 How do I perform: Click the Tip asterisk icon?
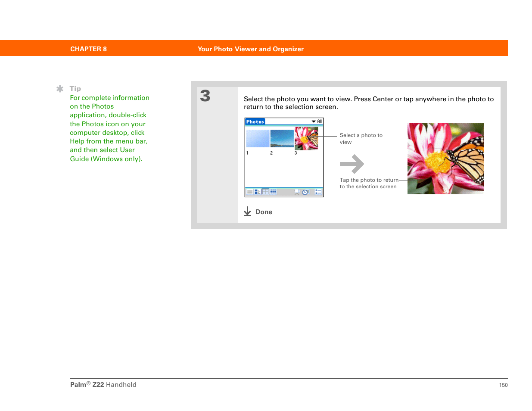[x=60, y=89]
